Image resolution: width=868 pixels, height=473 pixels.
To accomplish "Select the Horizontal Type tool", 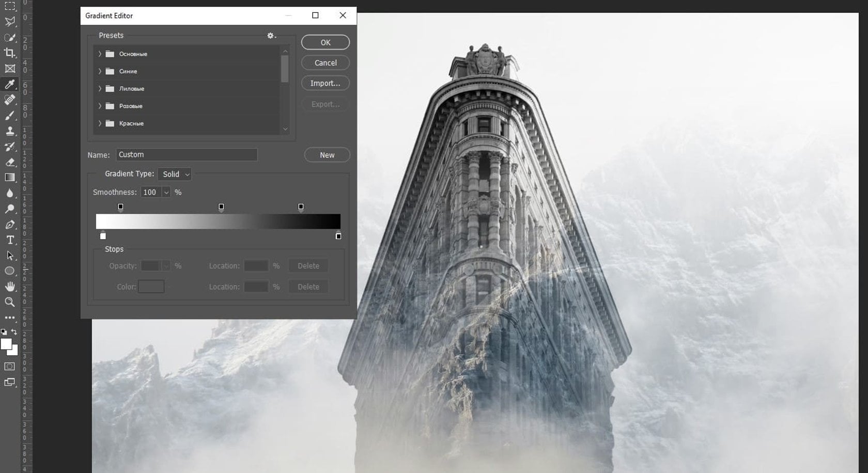I will [9, 240].
